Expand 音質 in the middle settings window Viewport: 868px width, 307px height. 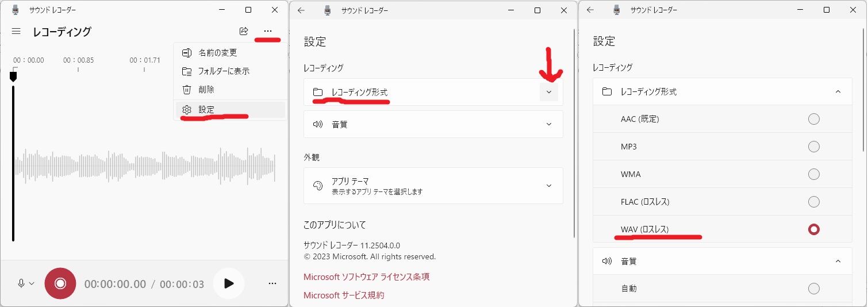[x=548, y=124]
